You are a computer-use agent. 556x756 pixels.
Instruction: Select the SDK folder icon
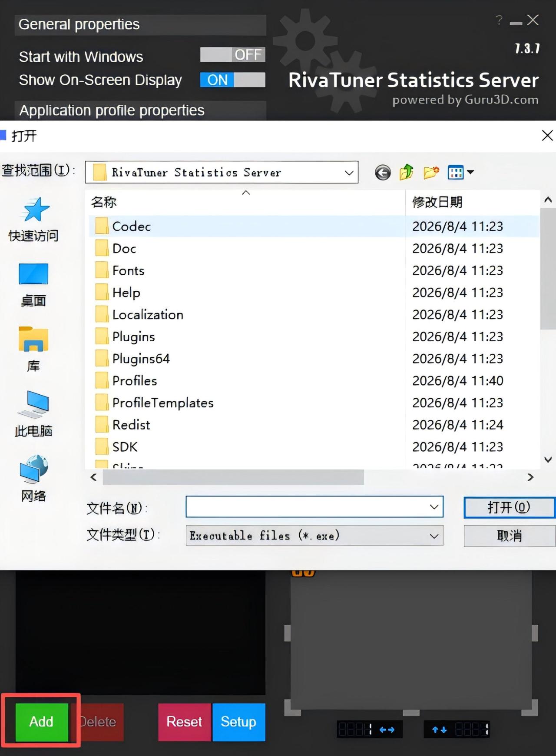(102, 447)
